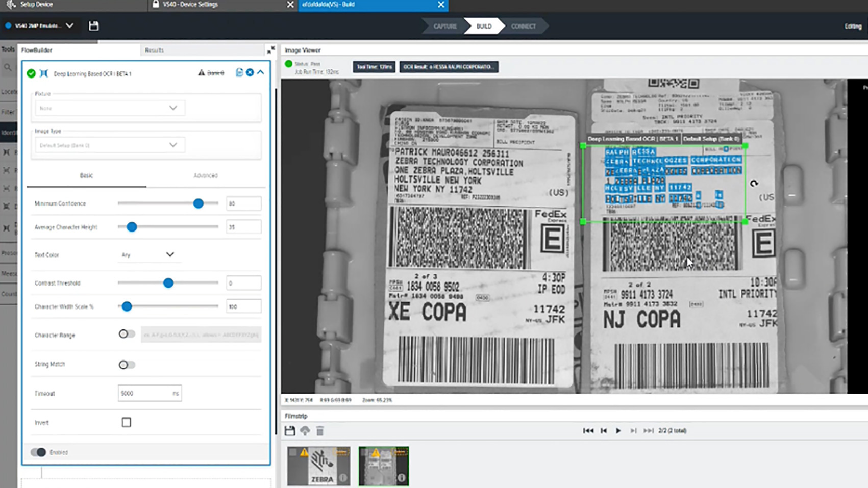Collapse the Deep Learning OCR tool card
The height and width of the screenshot is (488, 868).
point(261,72)
